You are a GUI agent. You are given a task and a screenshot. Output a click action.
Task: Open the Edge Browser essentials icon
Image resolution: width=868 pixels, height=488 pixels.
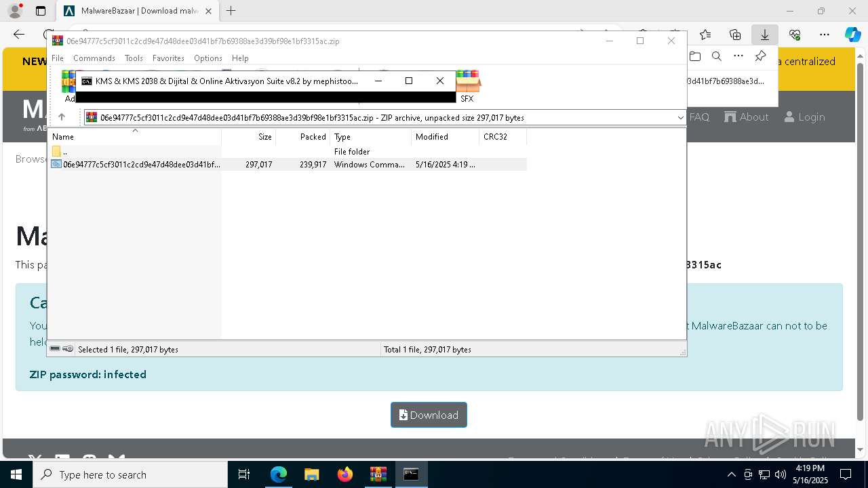(x=795, y=35)
